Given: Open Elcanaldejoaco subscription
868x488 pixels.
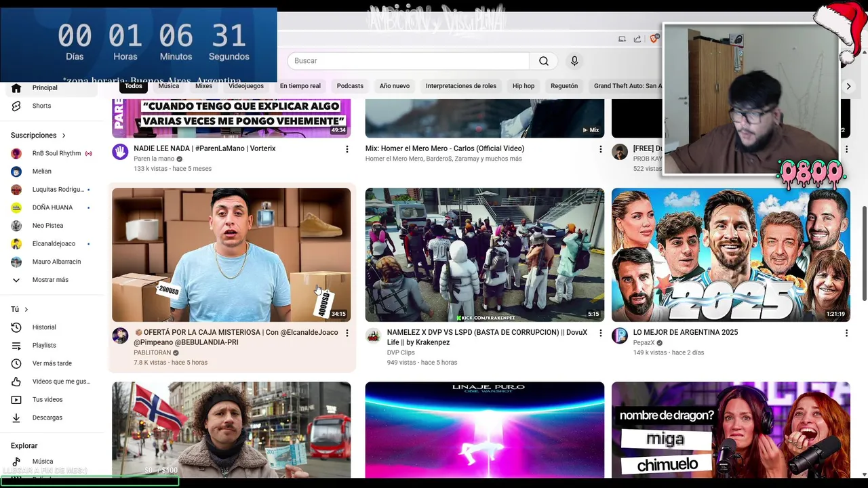Looking at the screenshot, I should [54, 244].
